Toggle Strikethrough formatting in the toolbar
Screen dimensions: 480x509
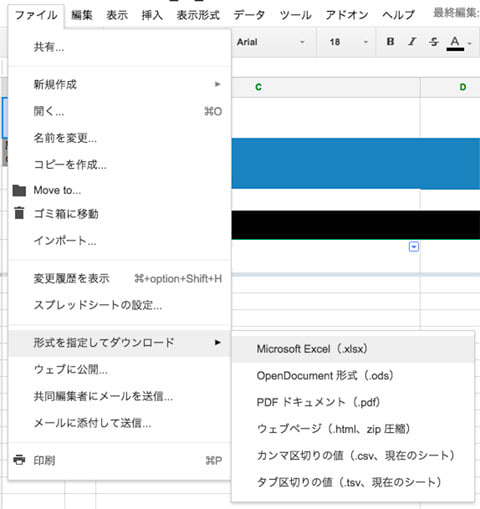click(x=434, y=42)
